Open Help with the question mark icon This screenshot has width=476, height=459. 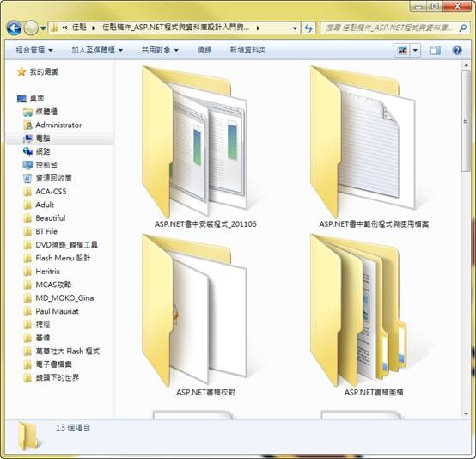click(x=457, y=51)
